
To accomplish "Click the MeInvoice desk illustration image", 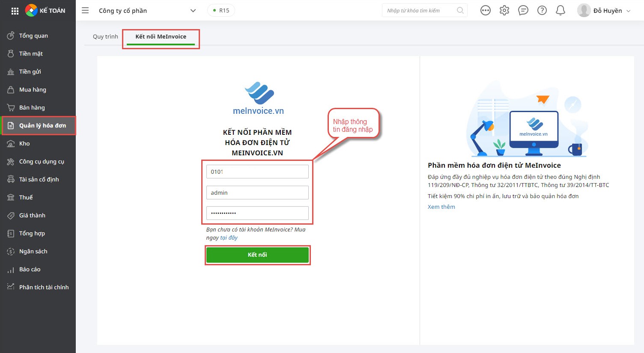I will tap(527, 119).
